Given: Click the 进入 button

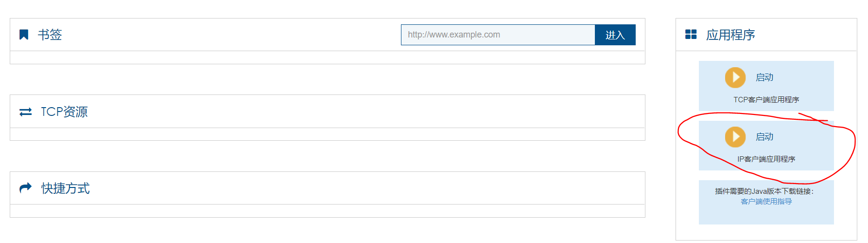Looking at the screenshot, I should click(x=615, y=35).
